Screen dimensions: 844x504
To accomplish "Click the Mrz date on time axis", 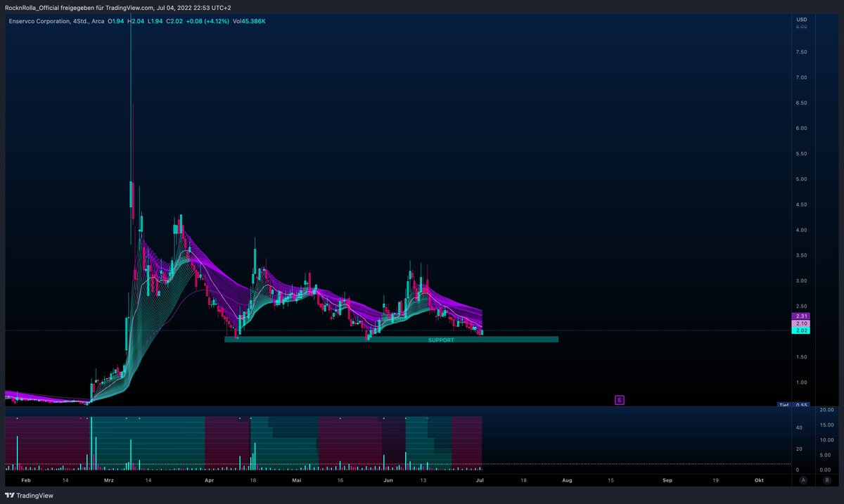I will pyautogui.click(x=108, y=479).
